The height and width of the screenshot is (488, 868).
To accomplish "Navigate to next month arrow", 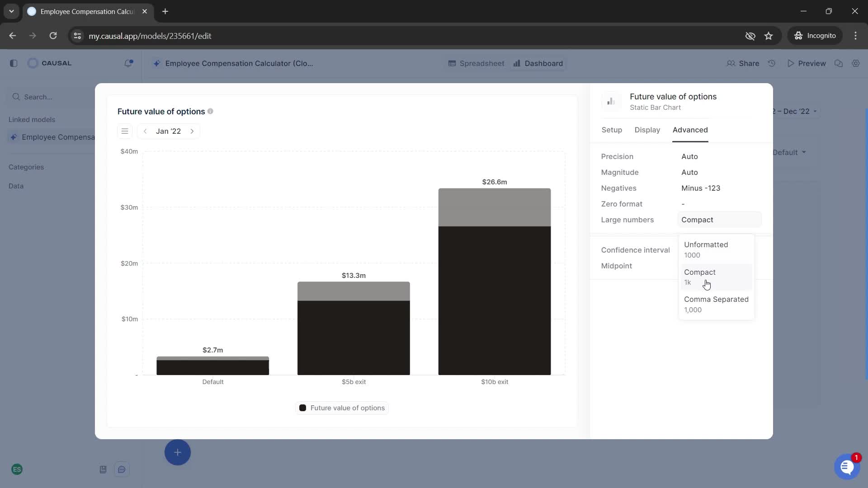I will click(x=192, y=131).
